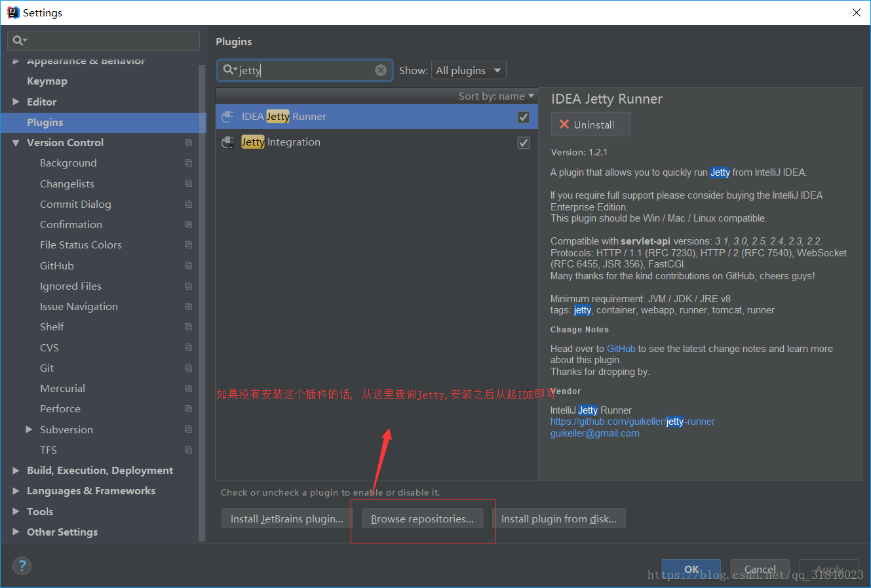Open the CVS settings page

pyautogui.click(x=49, y=347)
